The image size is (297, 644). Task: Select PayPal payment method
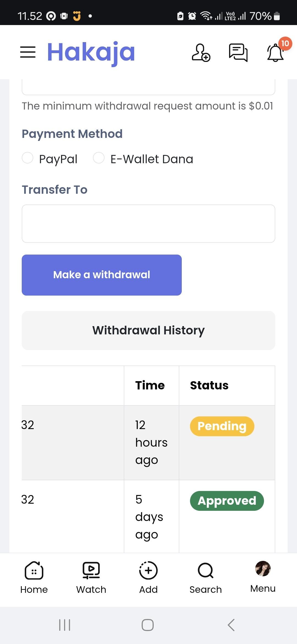coord(28,158)
